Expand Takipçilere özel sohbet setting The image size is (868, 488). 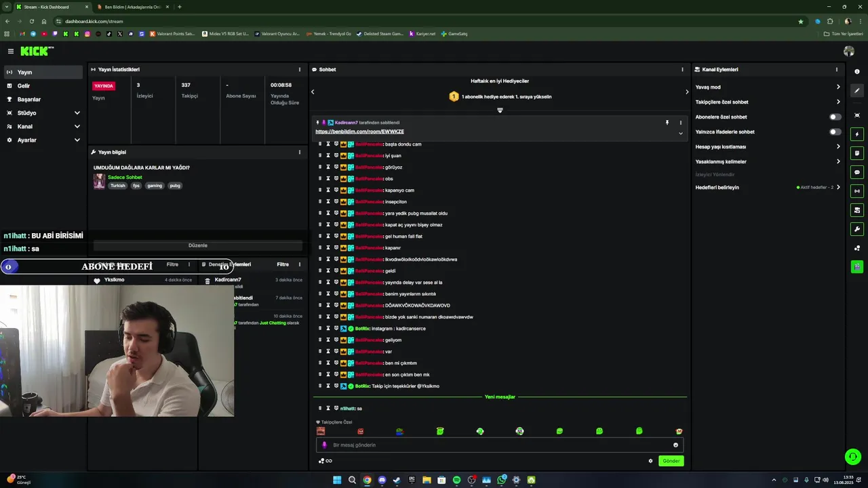point(838,102)
